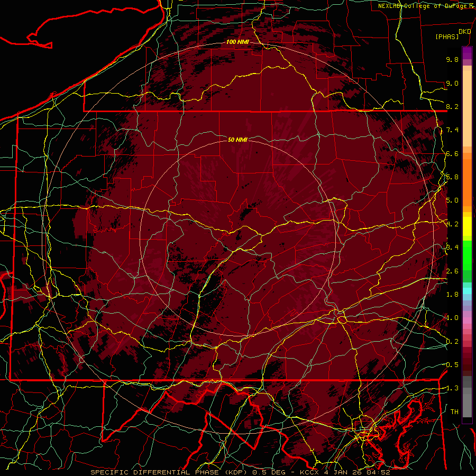Pick the orange segment of the colorbar

tap(467, 182)
